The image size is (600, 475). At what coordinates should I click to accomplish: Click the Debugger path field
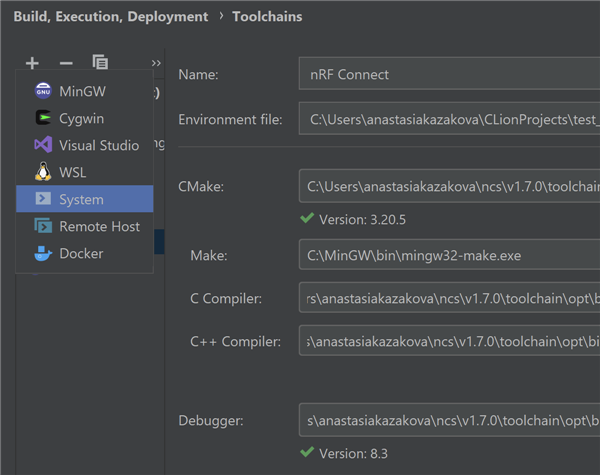tap(448, 420)
